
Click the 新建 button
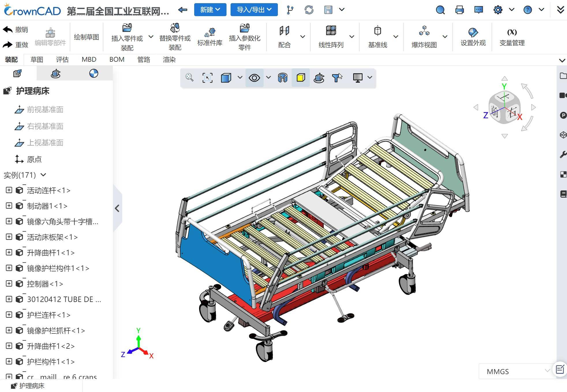point(210,10)
